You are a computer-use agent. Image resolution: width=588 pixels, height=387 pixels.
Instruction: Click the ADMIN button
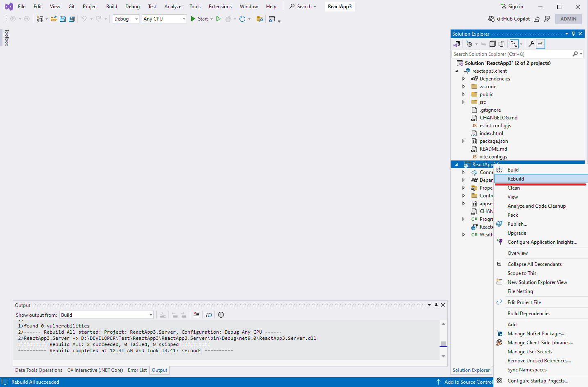568,19
